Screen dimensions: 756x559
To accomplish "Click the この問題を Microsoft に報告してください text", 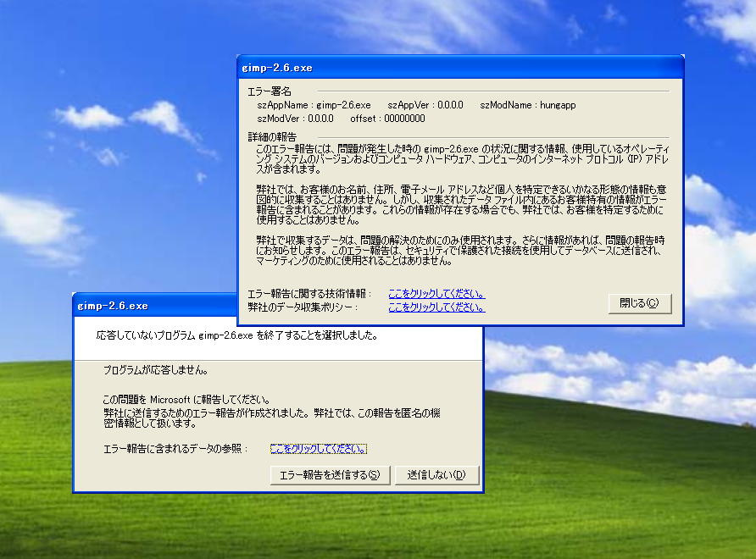I will pos(186,400).
